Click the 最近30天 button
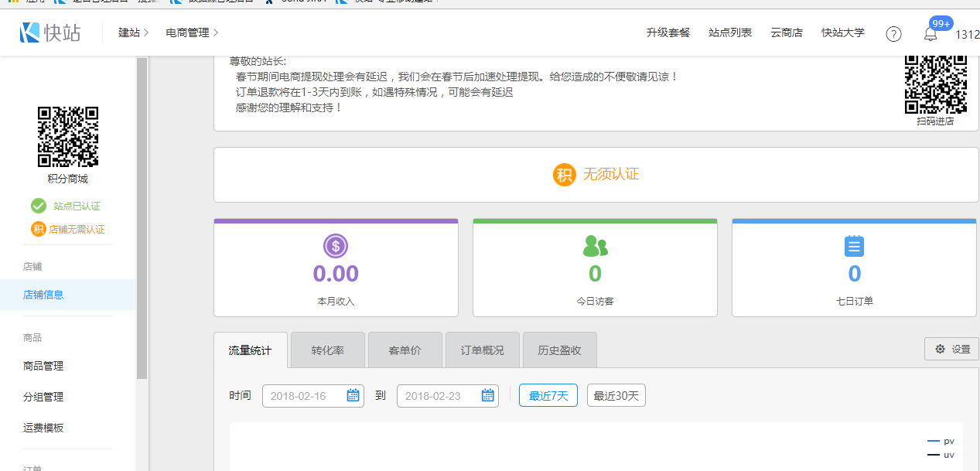Viewport: 980px width, 471px height. tap(616, 395)
